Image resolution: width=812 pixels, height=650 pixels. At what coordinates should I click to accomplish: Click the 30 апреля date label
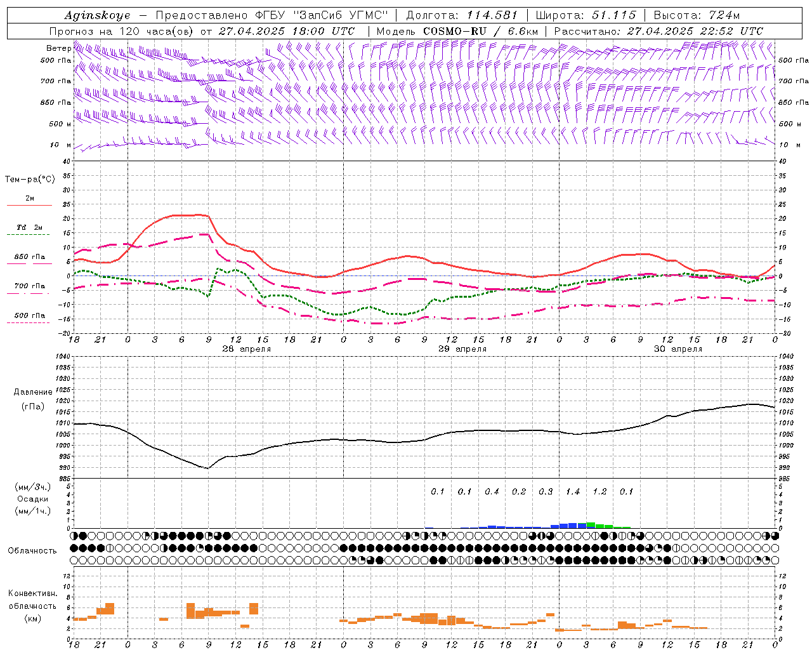(x=678, y=349)
